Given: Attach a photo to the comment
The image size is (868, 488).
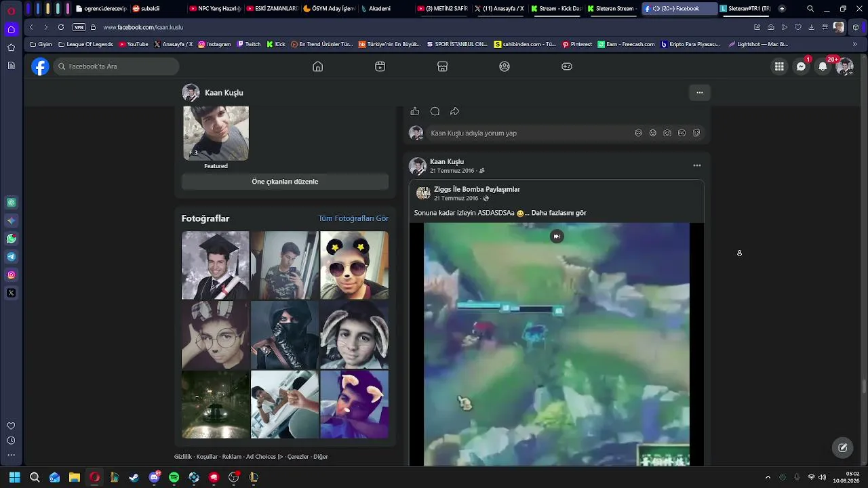Looking at the screenshot, I should click(667, 133).
